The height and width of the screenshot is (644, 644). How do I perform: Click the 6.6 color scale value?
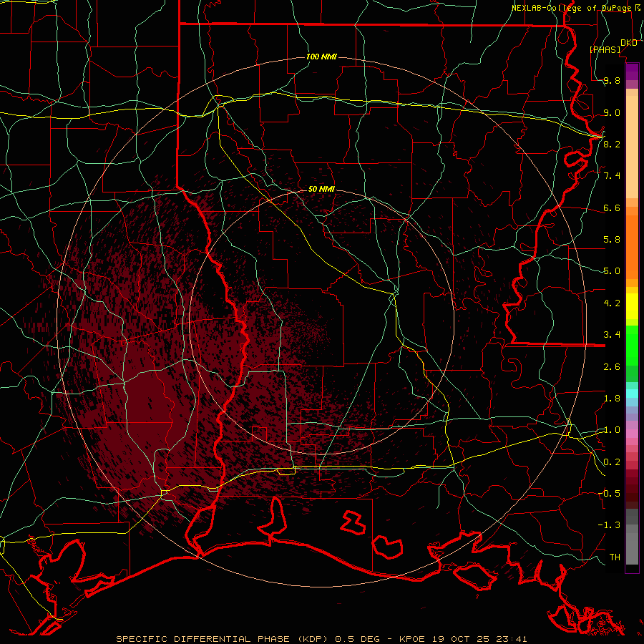pos(612,208)
